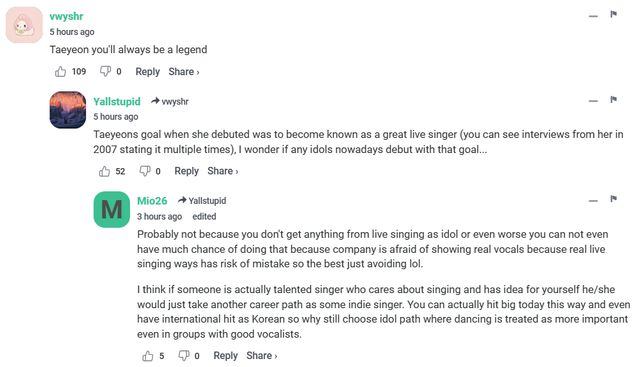Screen dimensions: 640x367
Task: Flag vwyshr's comment as inappropriate
Action: coord(613,15)
